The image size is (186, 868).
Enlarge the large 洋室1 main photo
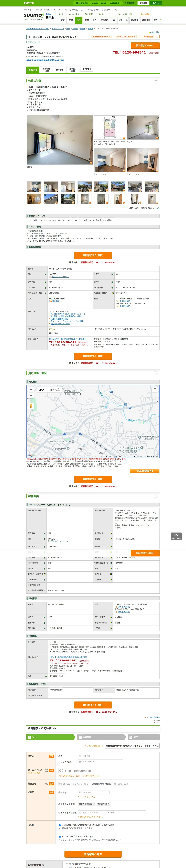click(59, 140)
